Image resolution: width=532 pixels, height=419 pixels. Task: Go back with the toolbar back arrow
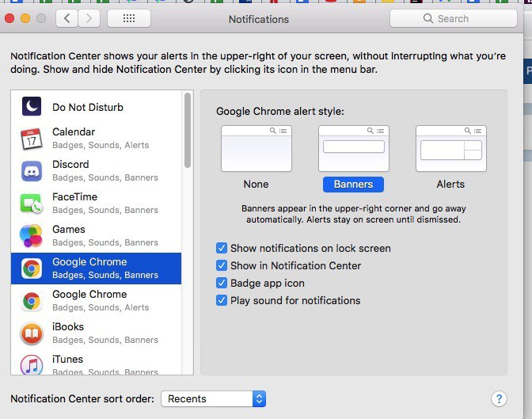[x=66, y=18]
